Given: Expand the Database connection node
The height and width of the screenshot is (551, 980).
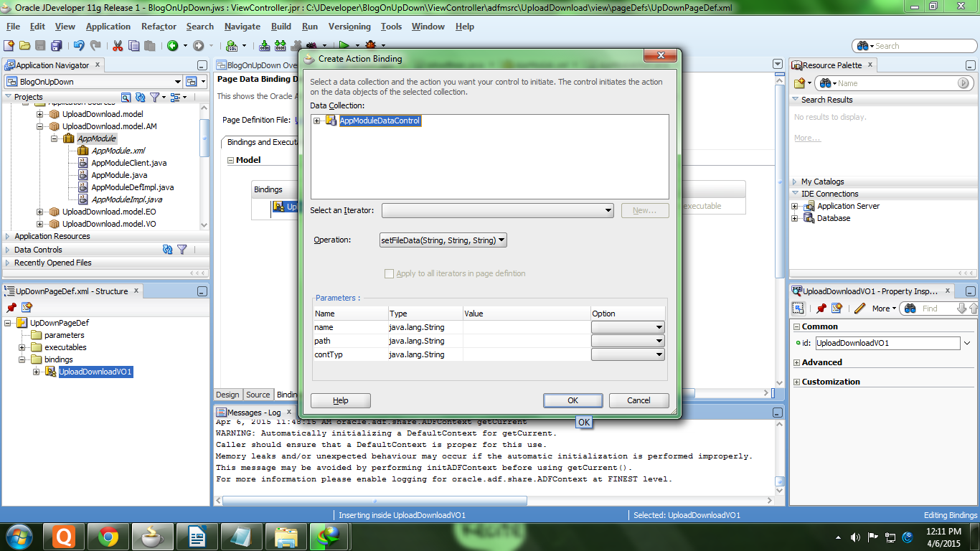Looking at the screenshot, I should [795, 218].
